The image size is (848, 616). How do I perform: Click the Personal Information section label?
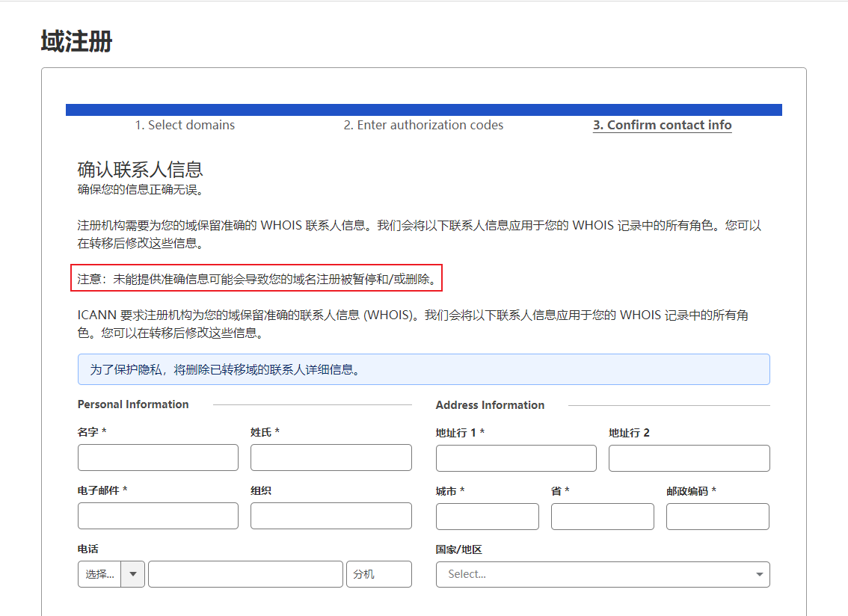pyautogui.click(x=133, y=404)
